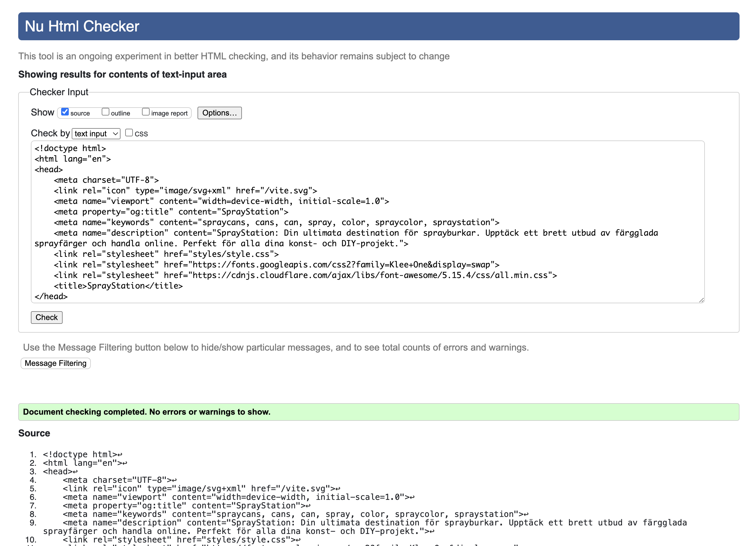The image size is (756, 546).
Task: Uncheck the source checkbox
Action: 65,112
